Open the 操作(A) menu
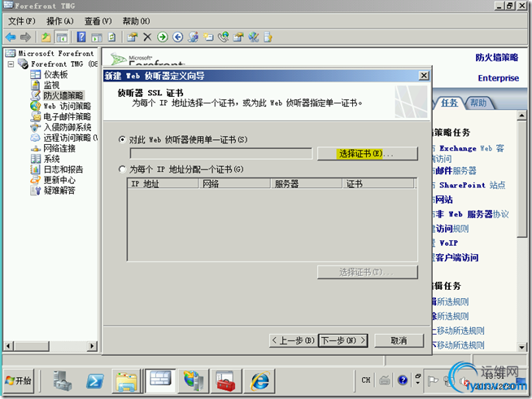532x399 pixels. (59, 21)
